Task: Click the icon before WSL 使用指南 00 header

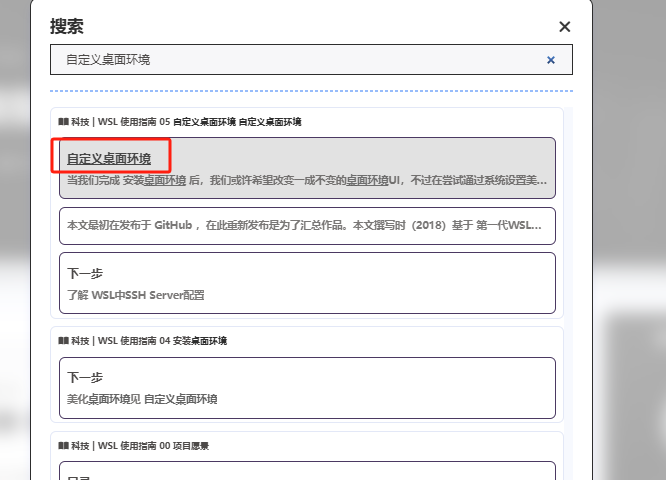Action: point(63,445)
